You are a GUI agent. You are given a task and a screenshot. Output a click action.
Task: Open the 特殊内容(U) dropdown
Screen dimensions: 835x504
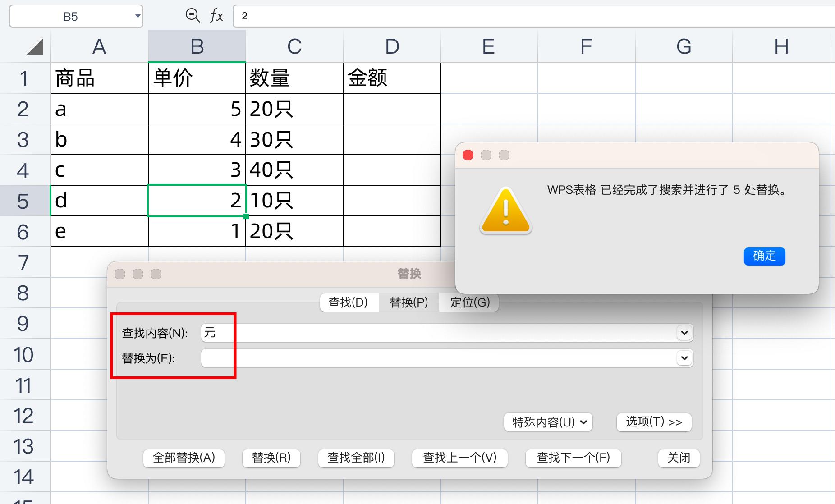pyautogui.click(x=547, y=422)
